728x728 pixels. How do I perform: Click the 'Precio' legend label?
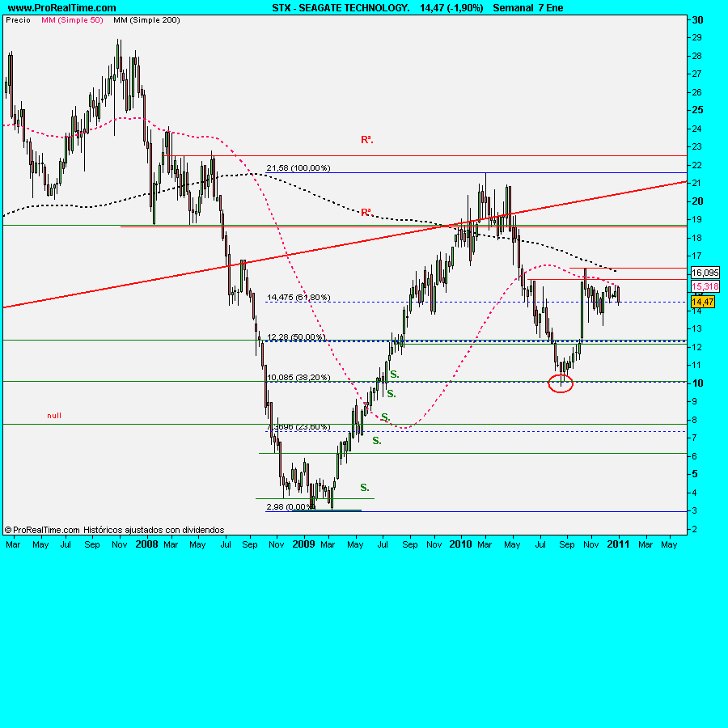[18, 20]
